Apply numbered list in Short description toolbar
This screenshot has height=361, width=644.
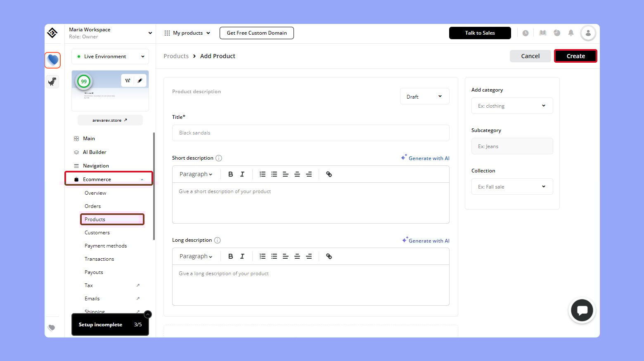point(262,174)
